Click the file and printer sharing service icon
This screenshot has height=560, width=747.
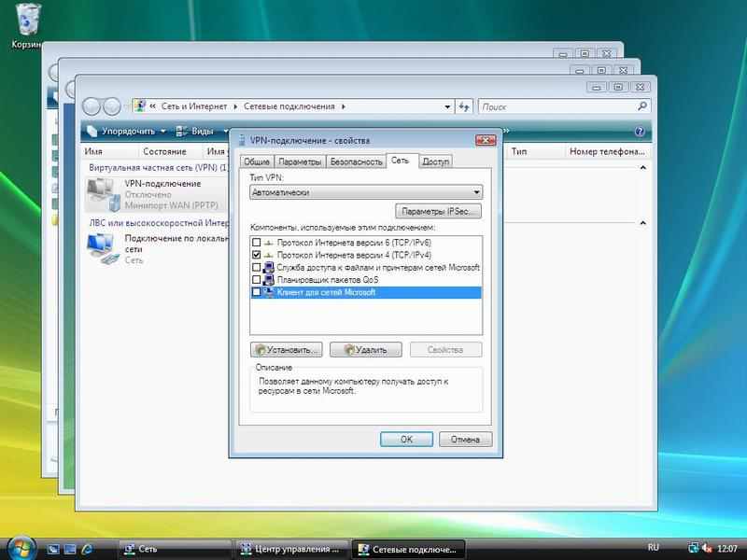pyautogui.click(x=269, y=268)
